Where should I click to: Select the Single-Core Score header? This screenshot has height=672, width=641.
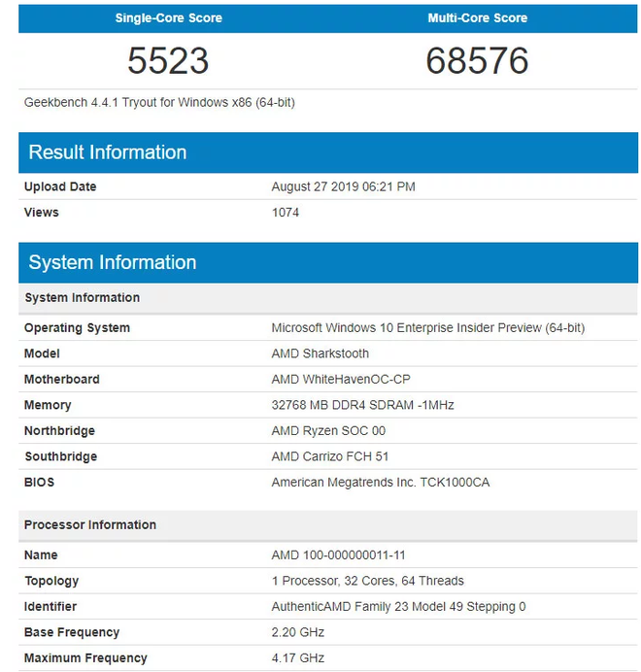click(x=168, y=18)
